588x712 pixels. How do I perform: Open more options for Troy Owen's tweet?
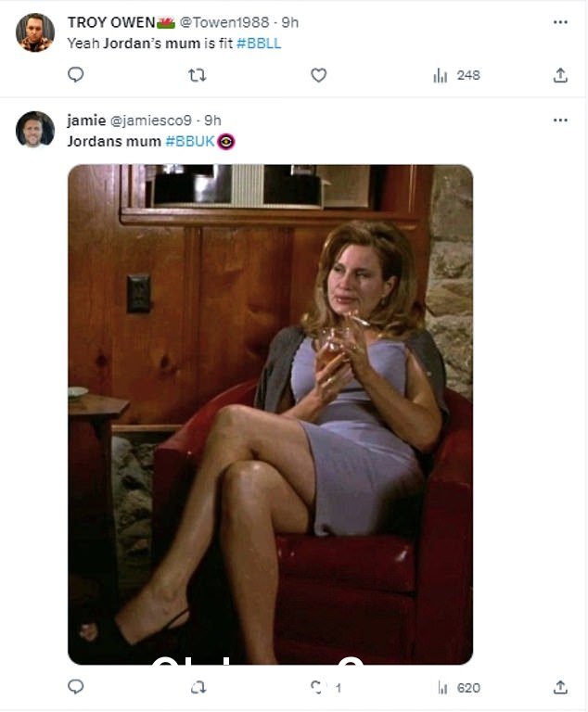(560, 22)
